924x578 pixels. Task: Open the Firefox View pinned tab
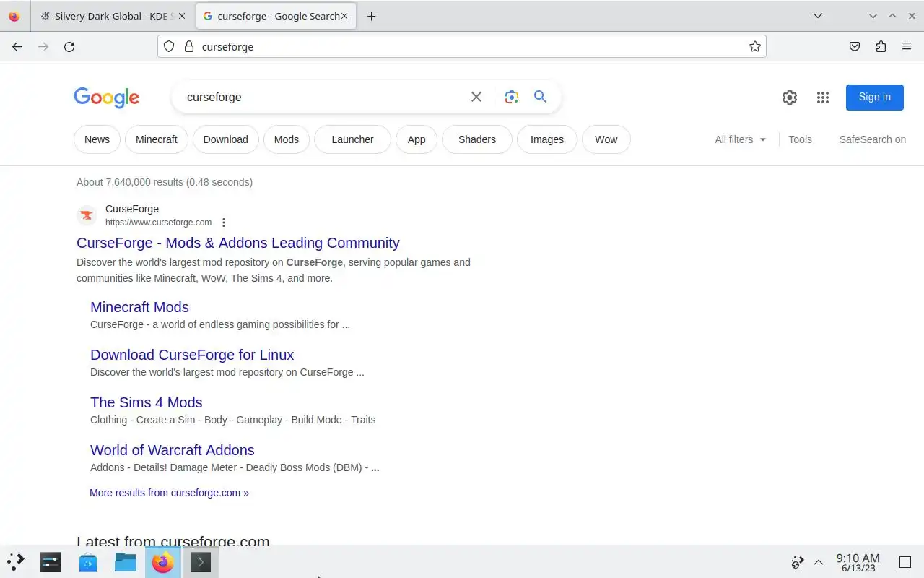point(14,16)
